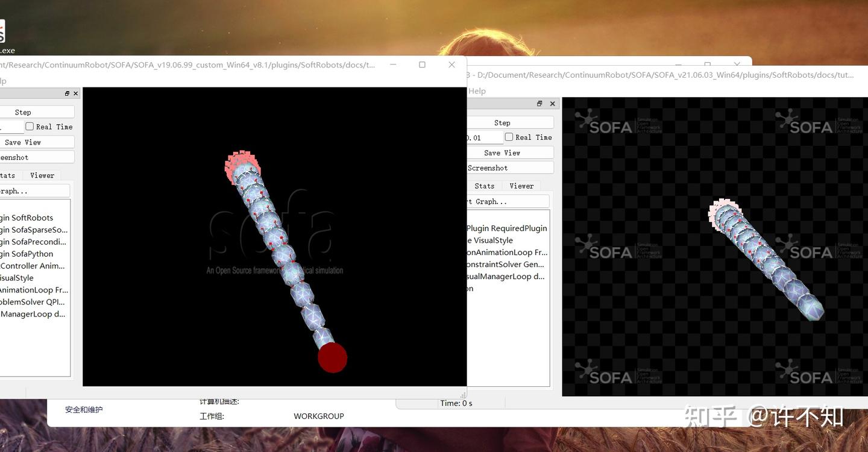Select the Plugin RequiredPlugin graph node
The width and height of the screenshot is (868, 452).
[x=507, y=228]
